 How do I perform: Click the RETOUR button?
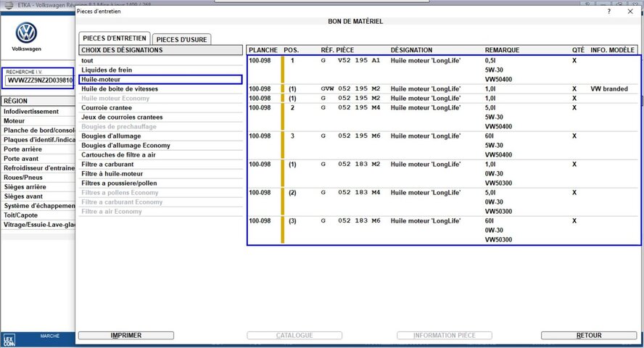589,336
